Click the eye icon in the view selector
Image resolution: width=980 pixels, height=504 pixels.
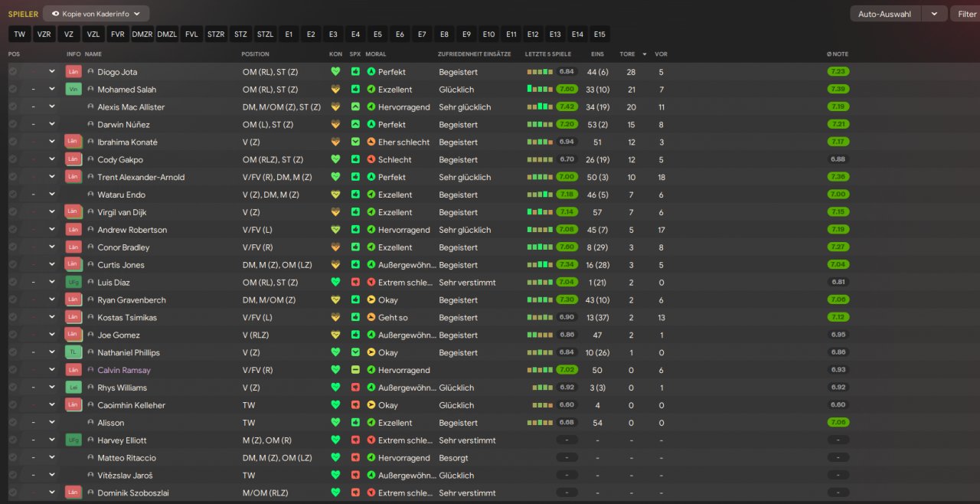[x=55, y=14]
